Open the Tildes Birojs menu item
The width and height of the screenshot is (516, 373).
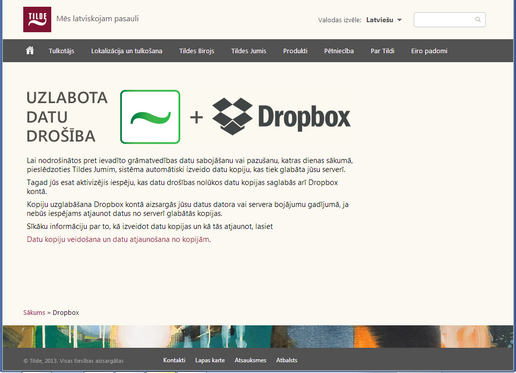197,51
